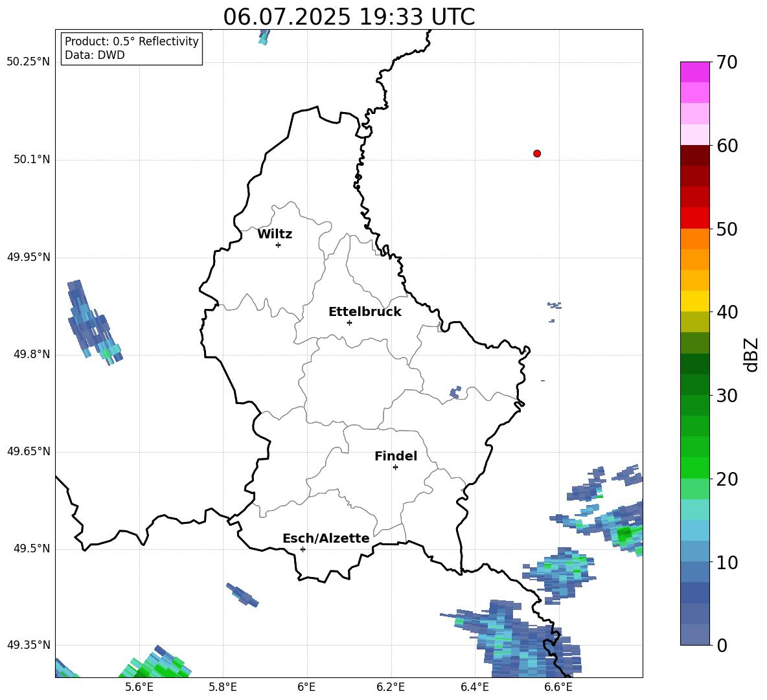Click the 5.8°E longitude label
The image size is (767, 700).
223,687
